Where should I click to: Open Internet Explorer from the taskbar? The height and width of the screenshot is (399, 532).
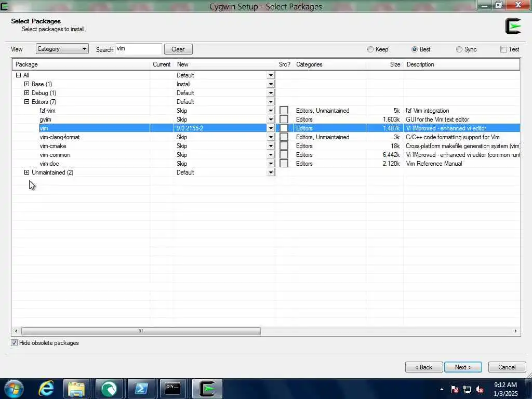click(46, 388)
